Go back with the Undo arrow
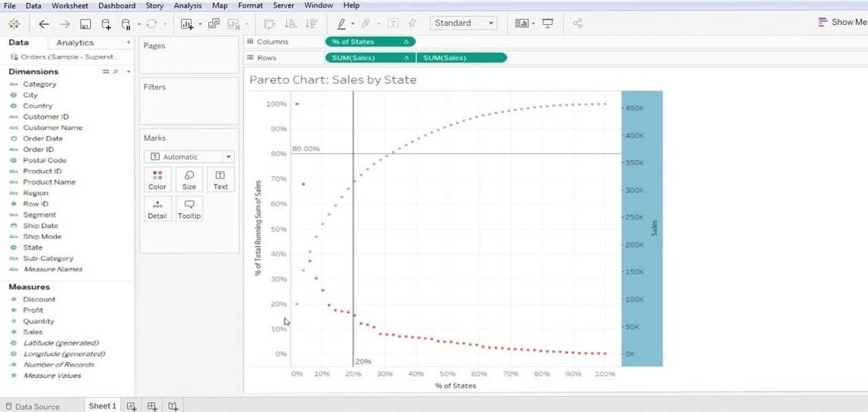Image resolution: width=868 pixels, height=412 pixels. 44,23
